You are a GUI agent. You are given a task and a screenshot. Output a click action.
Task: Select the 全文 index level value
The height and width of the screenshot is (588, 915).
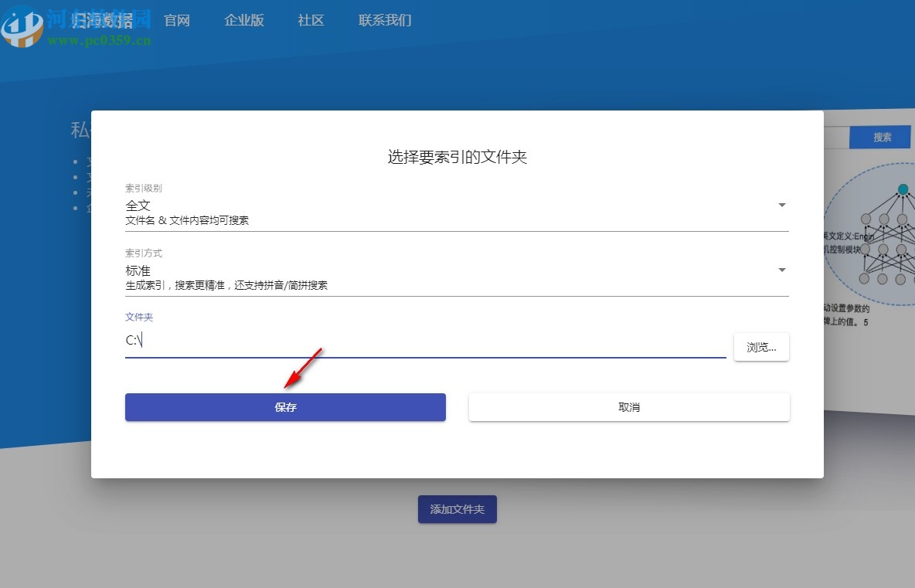click(x=138, y=206)
